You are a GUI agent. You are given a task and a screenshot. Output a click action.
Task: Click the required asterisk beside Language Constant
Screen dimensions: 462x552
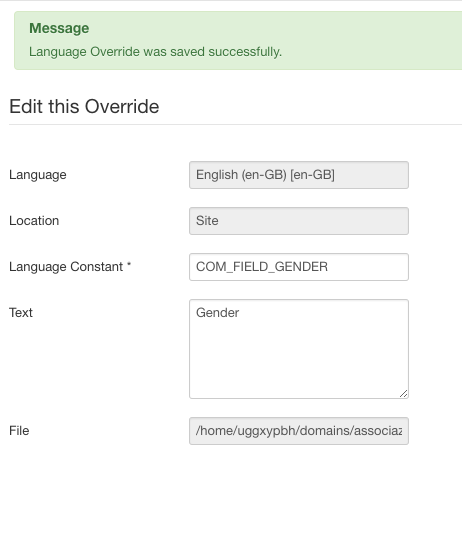pyautogui.click(x=129, y=264)
